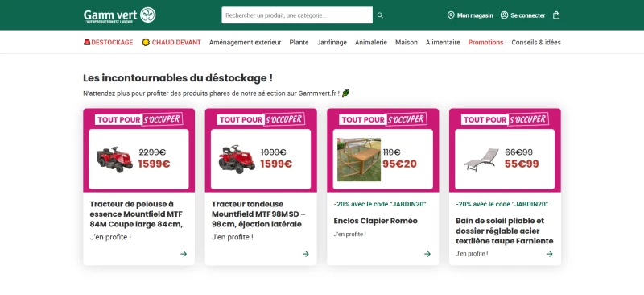Click heading Les incontournables du déstockage

177,77
